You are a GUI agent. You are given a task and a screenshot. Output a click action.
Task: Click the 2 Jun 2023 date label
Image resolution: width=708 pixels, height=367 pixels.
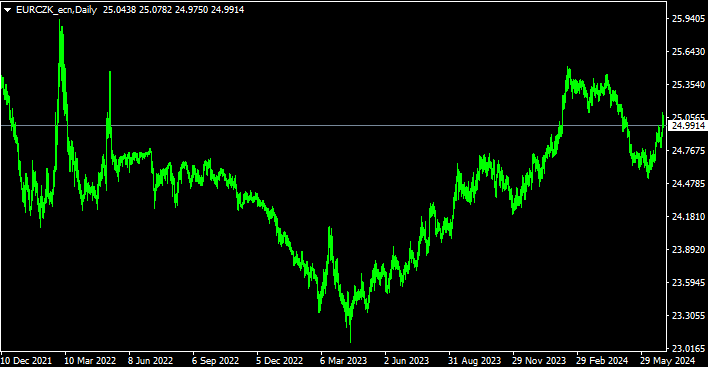tap(406, 361)
